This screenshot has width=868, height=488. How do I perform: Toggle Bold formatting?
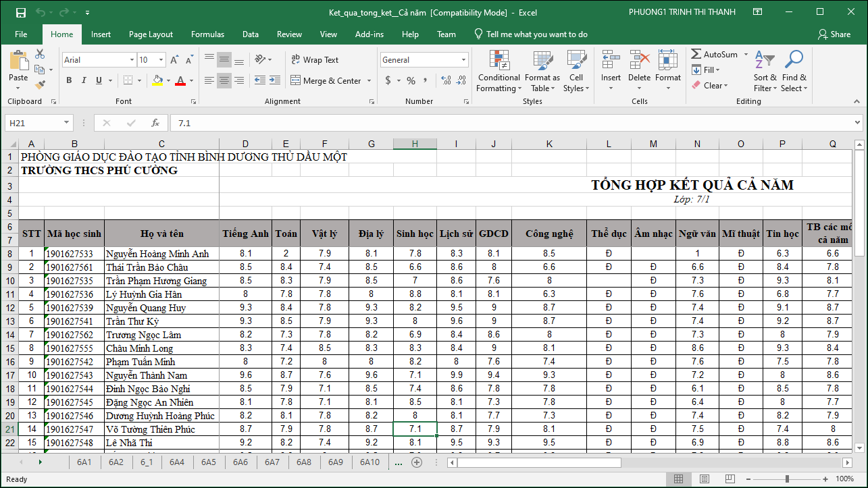[69, 80]
